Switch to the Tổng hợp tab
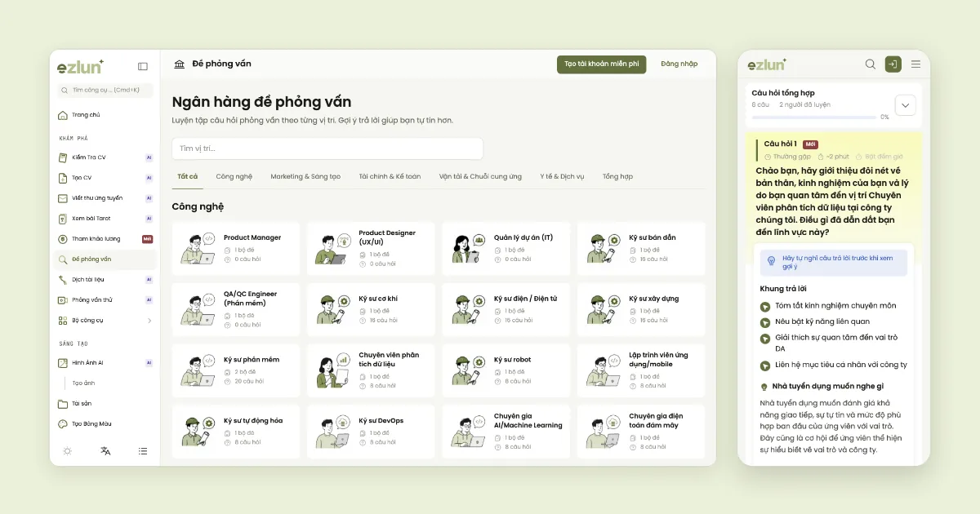This screenshot has height=514, width=980. 617,177
